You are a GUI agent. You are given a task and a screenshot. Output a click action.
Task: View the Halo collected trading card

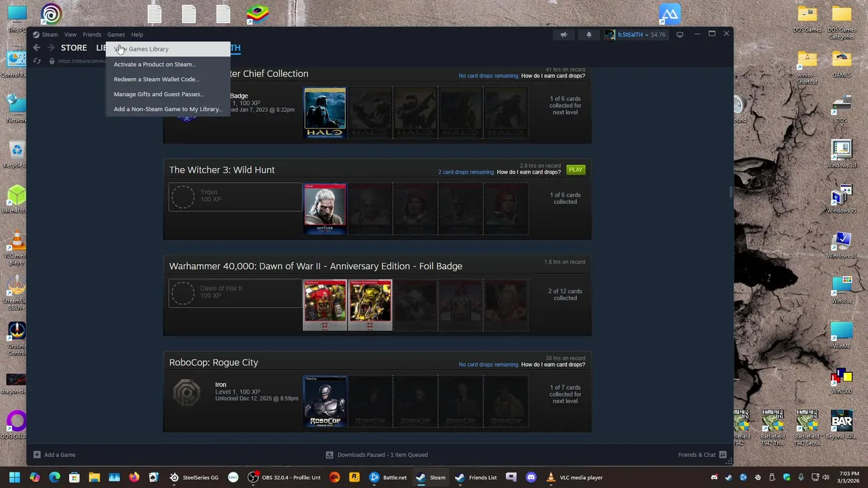pos(325,113)
